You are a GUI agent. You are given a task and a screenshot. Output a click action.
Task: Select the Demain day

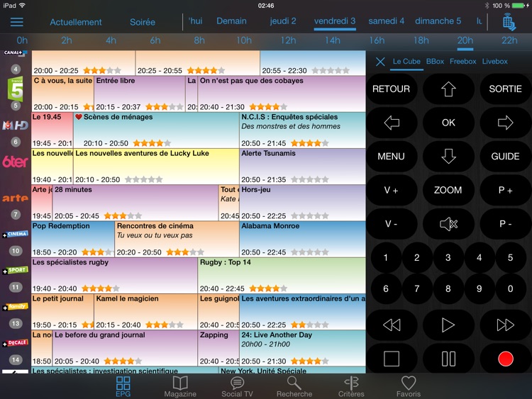pos(232,21)
